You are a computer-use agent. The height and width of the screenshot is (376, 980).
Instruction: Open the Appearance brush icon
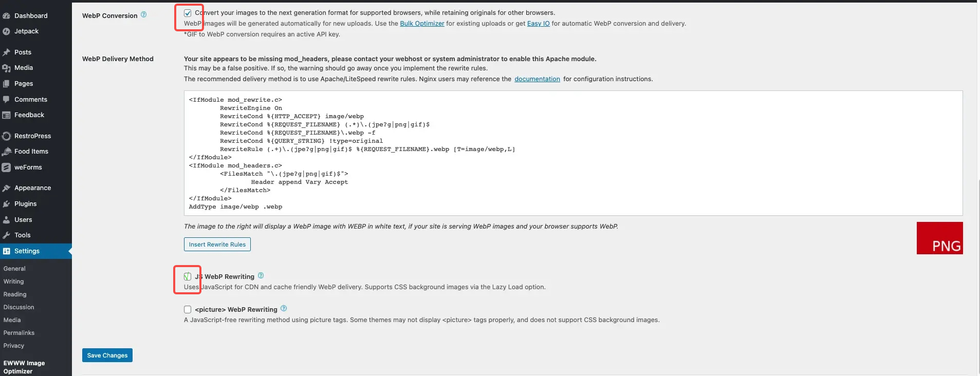[7, 187]
